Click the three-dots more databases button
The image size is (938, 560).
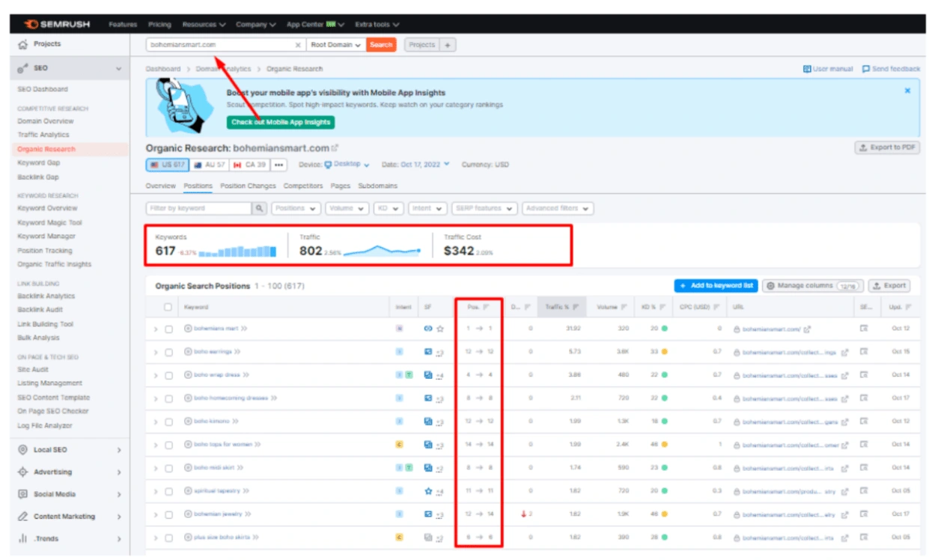tap(278, 165)
